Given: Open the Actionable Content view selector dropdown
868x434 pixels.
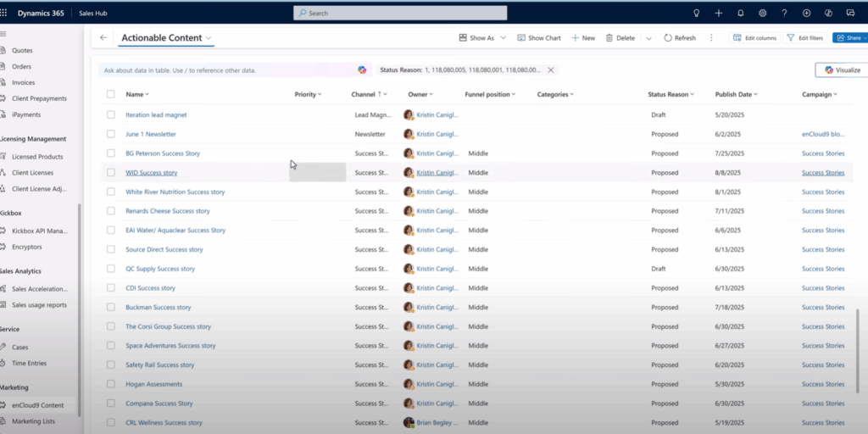Looking at the screenshot, I should (x=209, y=37).
